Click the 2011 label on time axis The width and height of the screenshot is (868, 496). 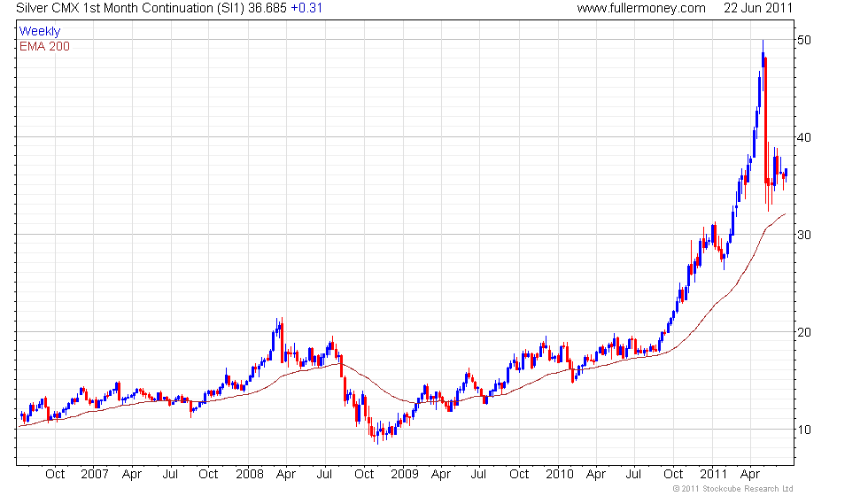point(713,474)
